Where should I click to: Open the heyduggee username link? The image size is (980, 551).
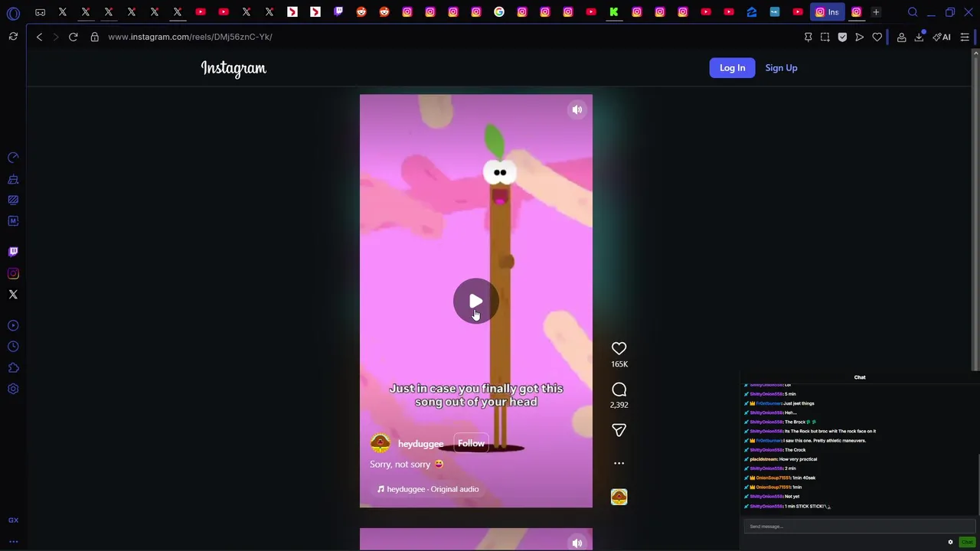coord(420,444)
